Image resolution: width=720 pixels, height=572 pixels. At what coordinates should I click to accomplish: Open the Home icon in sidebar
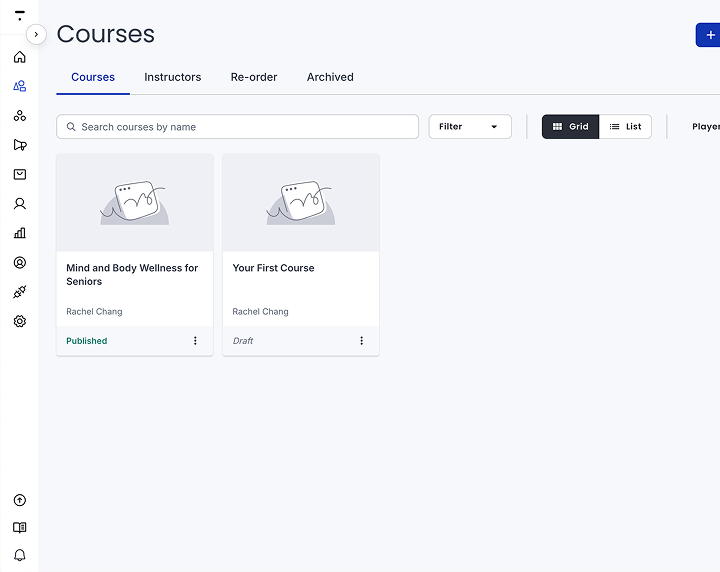coord(19,57)
